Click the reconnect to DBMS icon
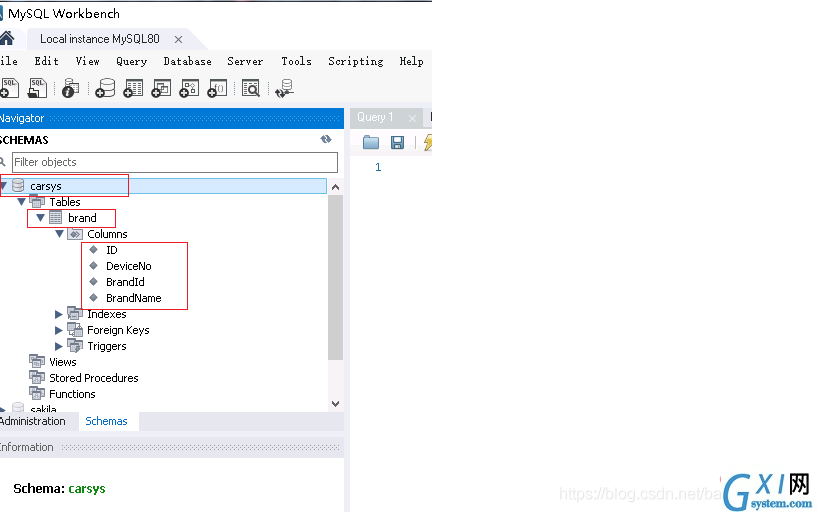This screenshot has height=512, width=819. (x=285, y=88)
